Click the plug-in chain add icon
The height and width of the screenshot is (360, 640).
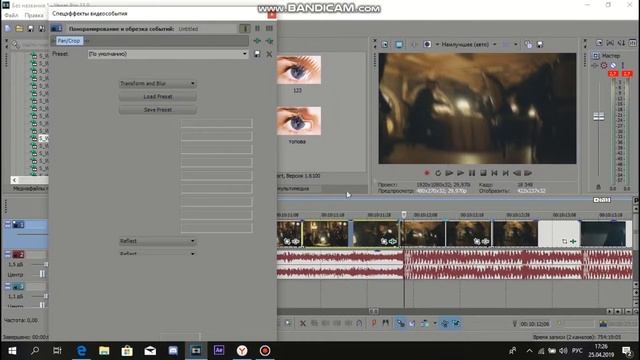(x=257, y=41)
